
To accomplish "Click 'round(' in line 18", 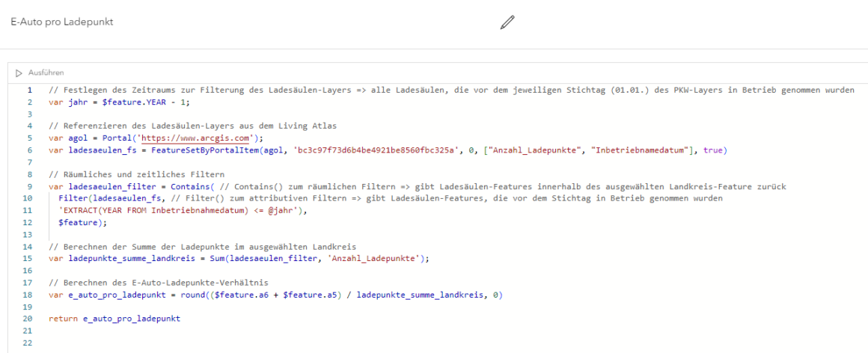I will pyautogui.click(x=195, y=295).
